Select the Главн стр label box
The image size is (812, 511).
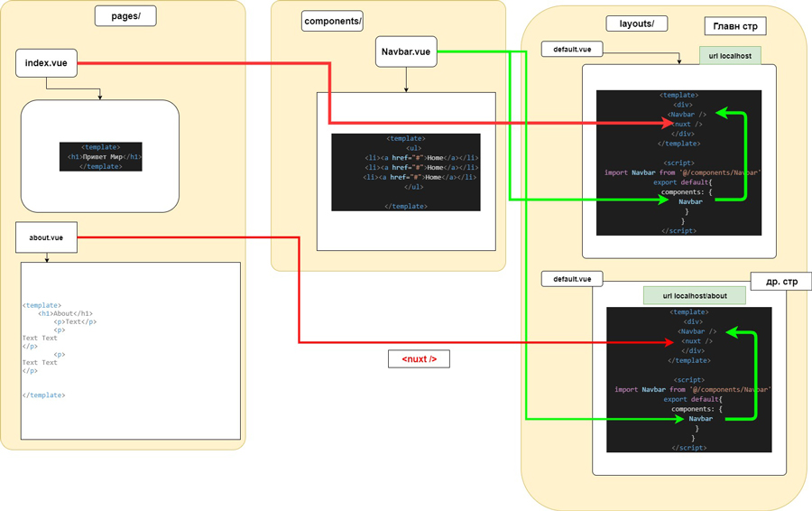[x=735, y=26]
